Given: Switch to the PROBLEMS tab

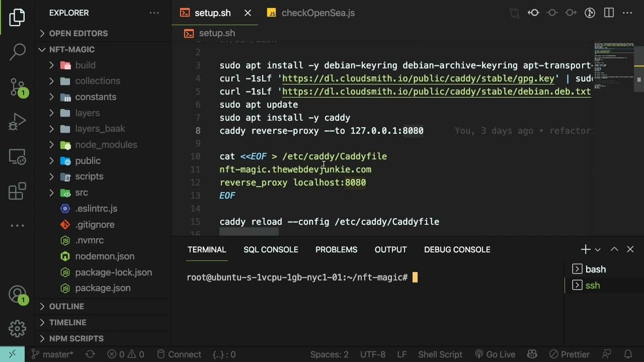Looking at the screenshot, I should tap(336, 250).
